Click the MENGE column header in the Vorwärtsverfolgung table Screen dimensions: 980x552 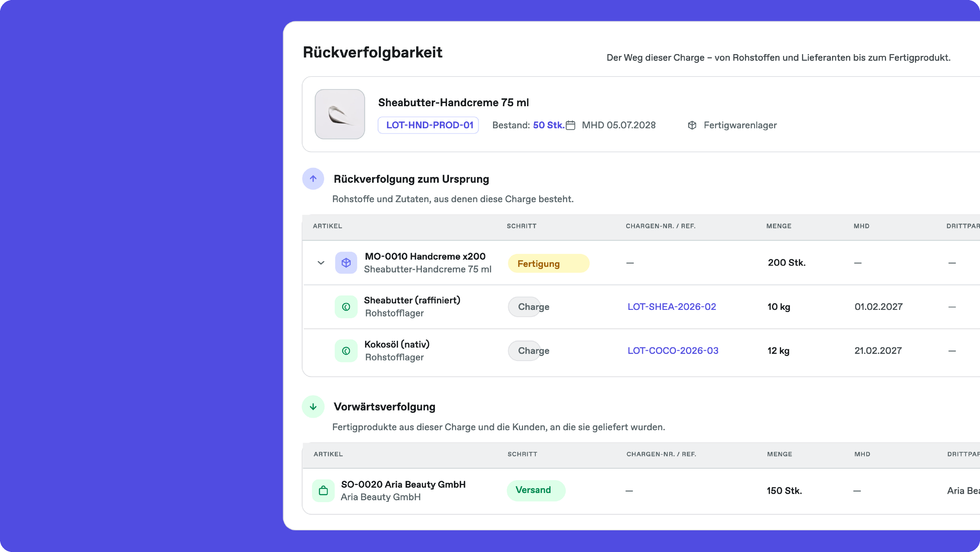(x=780, y=454)
